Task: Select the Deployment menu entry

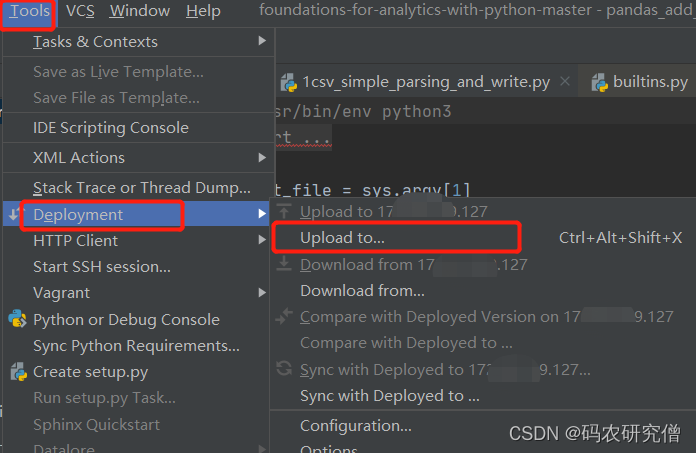Action: click(x=136, y=214)
